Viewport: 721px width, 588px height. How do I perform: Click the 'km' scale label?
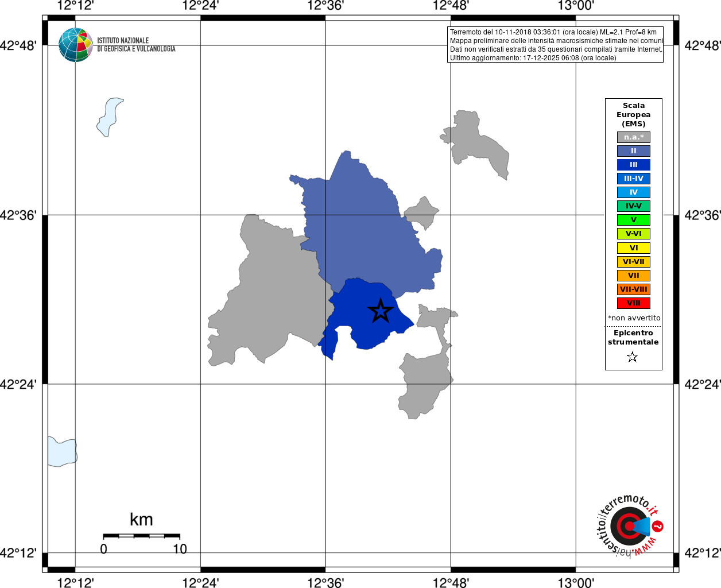point(141,520)
